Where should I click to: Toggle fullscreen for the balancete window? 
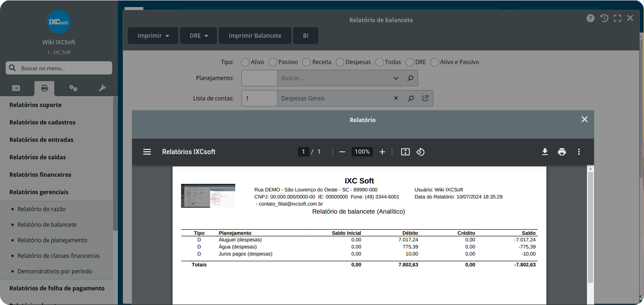pyautogui.click(x=617, y=18)
